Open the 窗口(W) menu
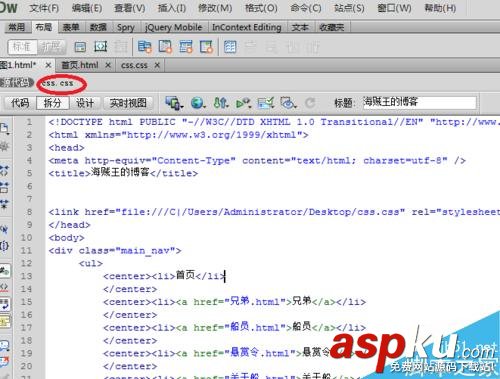Screen dimensions: 500x379 coord(394,8)
